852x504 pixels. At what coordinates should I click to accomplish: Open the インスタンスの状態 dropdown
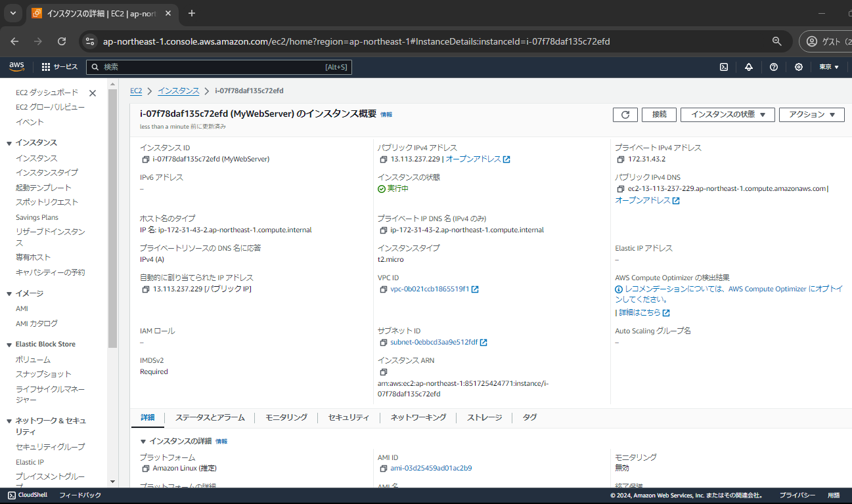pos(728,115)
